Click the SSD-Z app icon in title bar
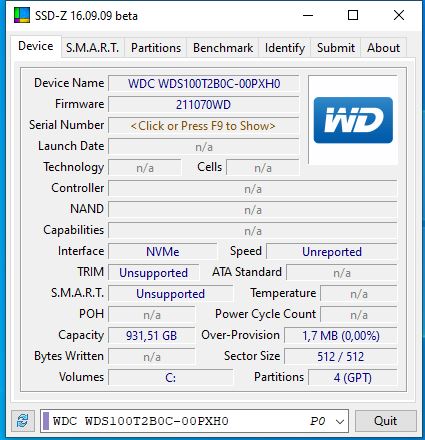This screenshot has height=440, width=425. [x=22, y=15]
